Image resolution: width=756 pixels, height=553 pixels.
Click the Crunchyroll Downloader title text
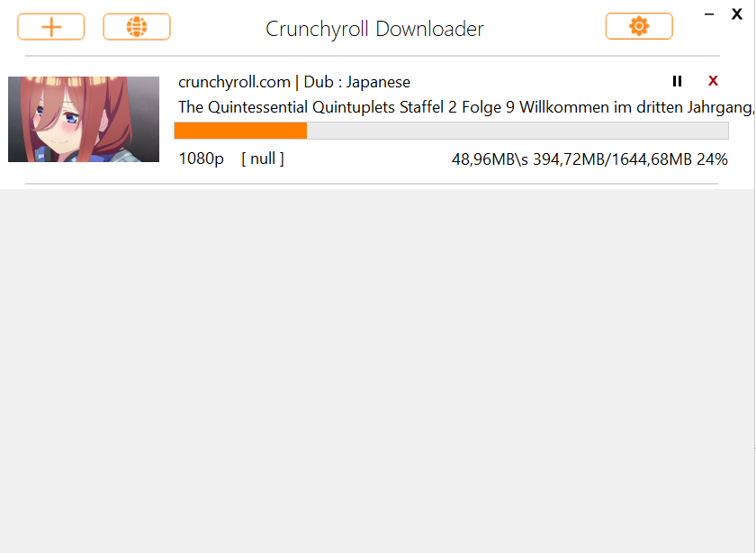374,29
